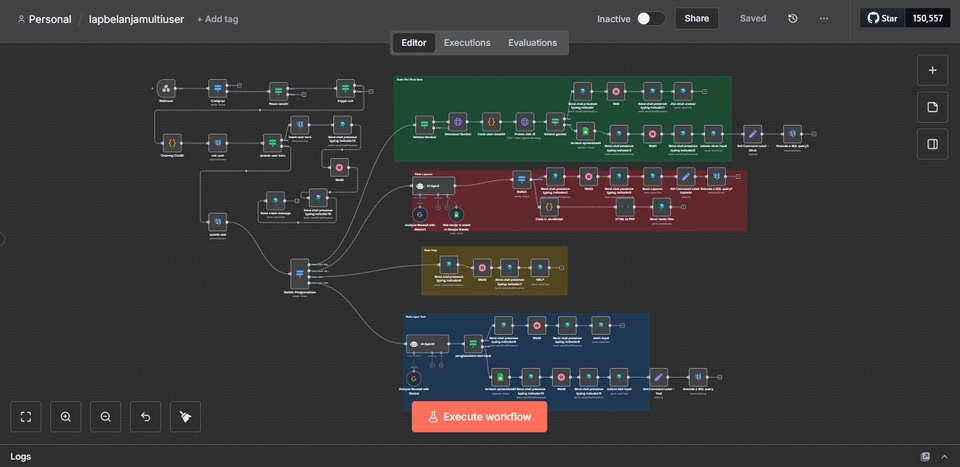Toggle the Inactive workflow switch to active
This screenshot has width=960, height=467.
click(650, 18)
